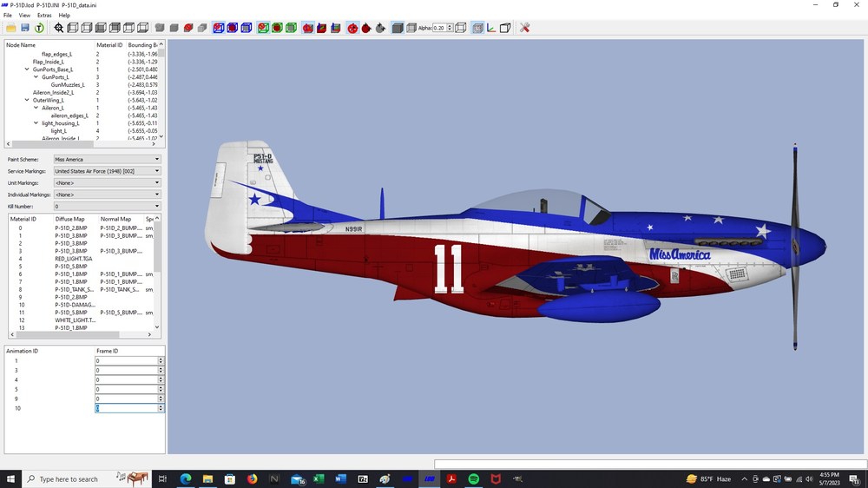Toggle the green-boxed red sphere icon

point(263,28)
